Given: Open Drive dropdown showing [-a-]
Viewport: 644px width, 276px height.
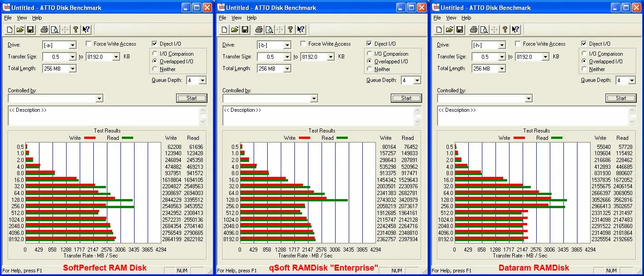Looking at the screenshot, I should tap(72, 45).
